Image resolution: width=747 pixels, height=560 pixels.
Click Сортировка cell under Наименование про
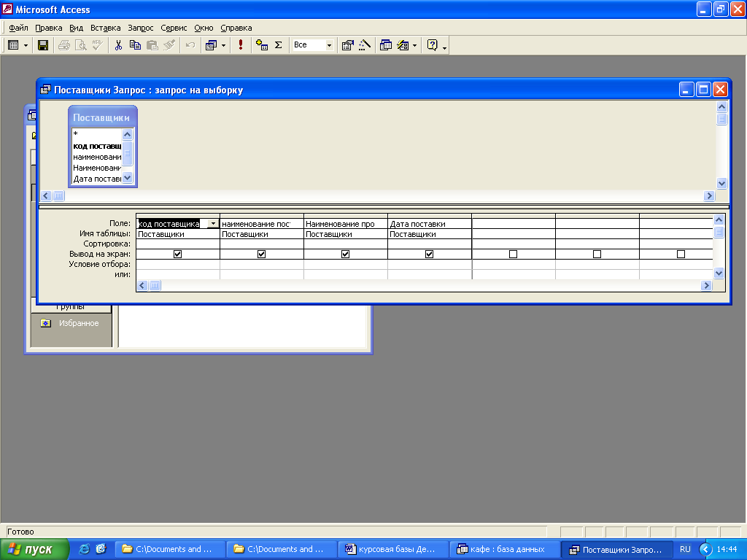click(345, 244)
